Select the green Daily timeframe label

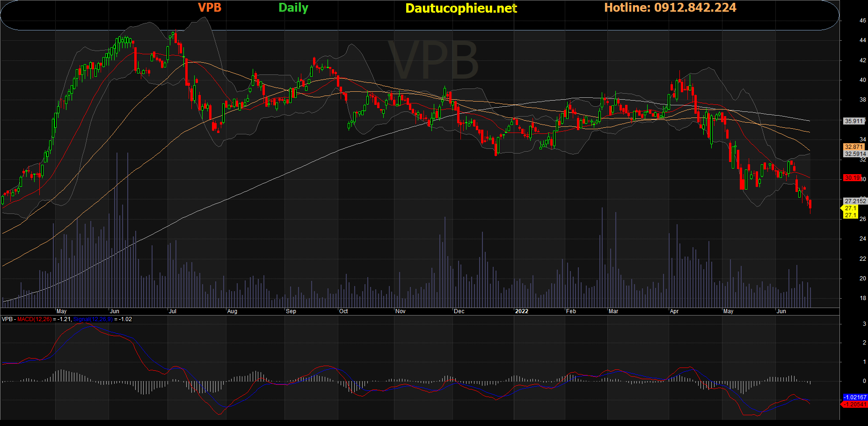click(293, 8)
